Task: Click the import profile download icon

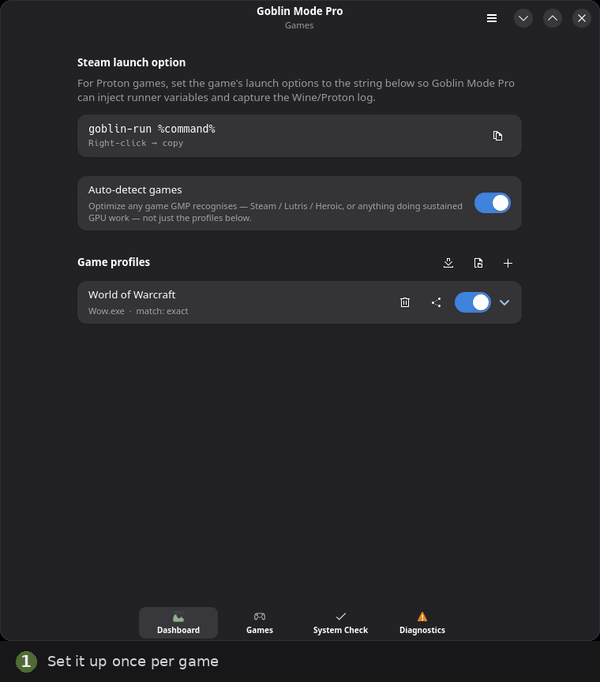Action: tap(448, 263)
